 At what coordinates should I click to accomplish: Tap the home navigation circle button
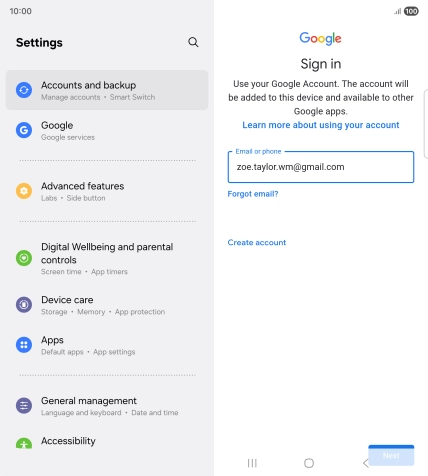tap(309, 463)
